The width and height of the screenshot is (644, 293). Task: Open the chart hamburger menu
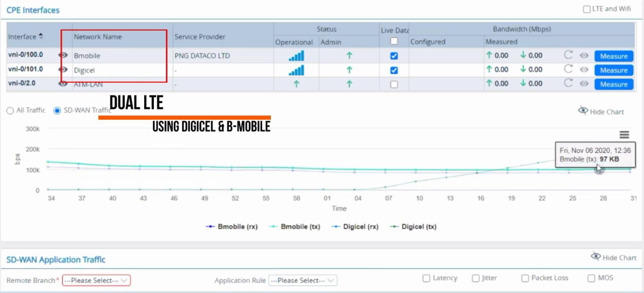pos(624,135)
